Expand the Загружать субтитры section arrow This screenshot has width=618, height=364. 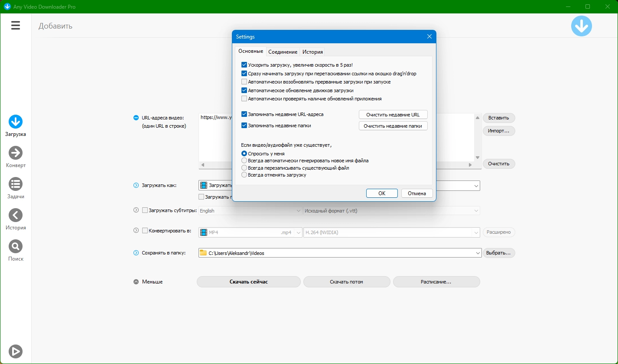tap(136, 210)
